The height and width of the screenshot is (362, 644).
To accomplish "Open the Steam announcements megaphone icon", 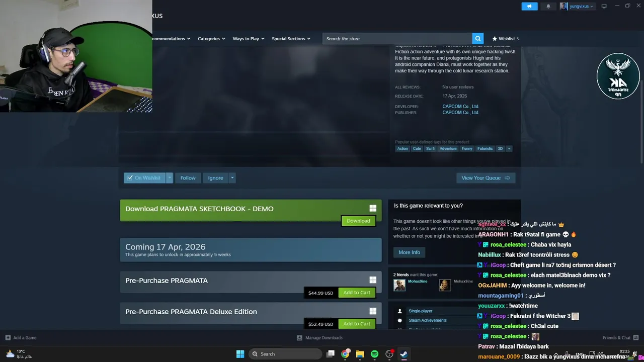I will 529,6.
